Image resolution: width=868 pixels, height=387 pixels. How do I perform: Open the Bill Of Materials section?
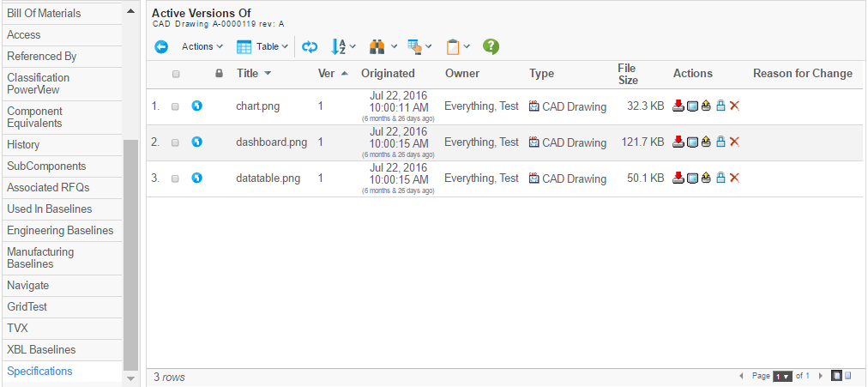pos(44,14)
